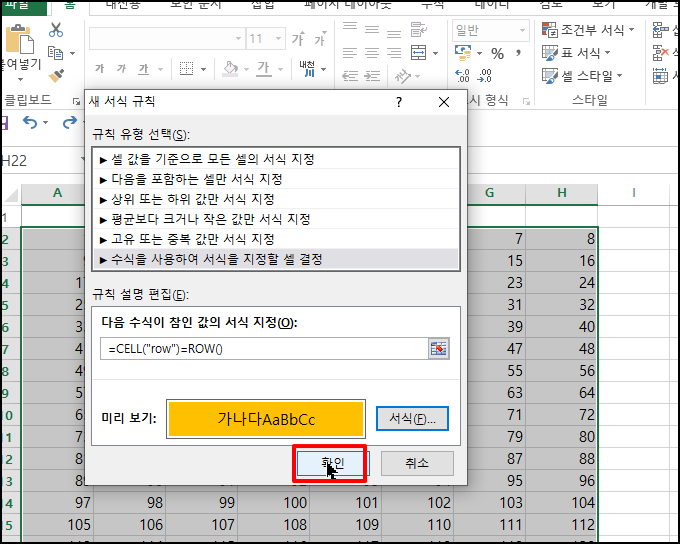This screenshot has width=680, height=544.
Task: Click the Merge and Center icon
Action: click(419, 53)
